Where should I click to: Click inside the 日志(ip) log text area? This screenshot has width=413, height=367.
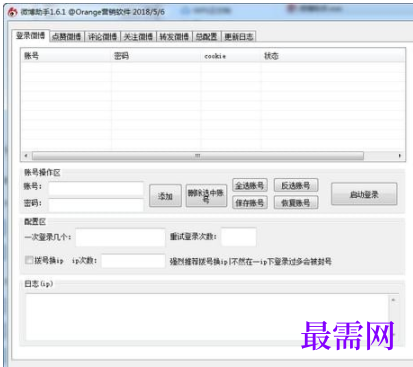(x=207, y=317)
